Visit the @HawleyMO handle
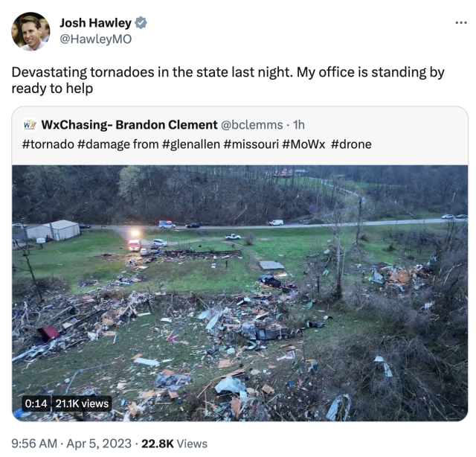 pyautogui.click(x=95, y=39)
